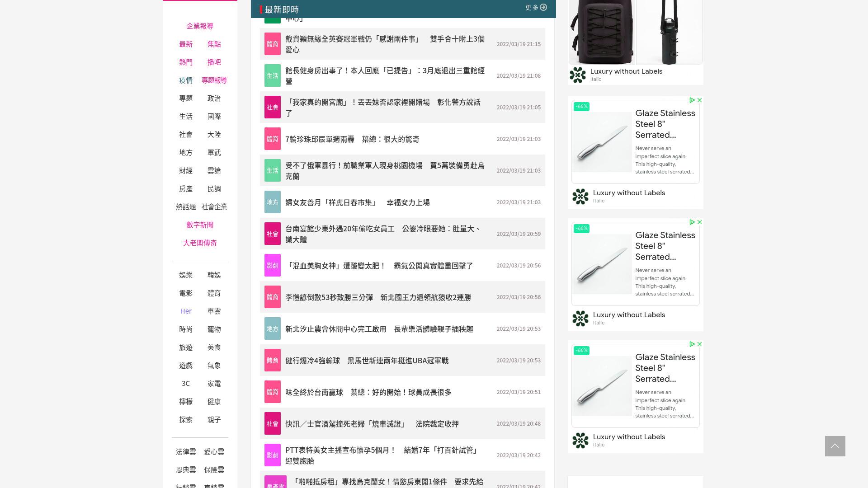This screenshot has width=868, height=488.
Task: Click the 體育 tag beside 戴資穎 headline
Action: [273, 44]
